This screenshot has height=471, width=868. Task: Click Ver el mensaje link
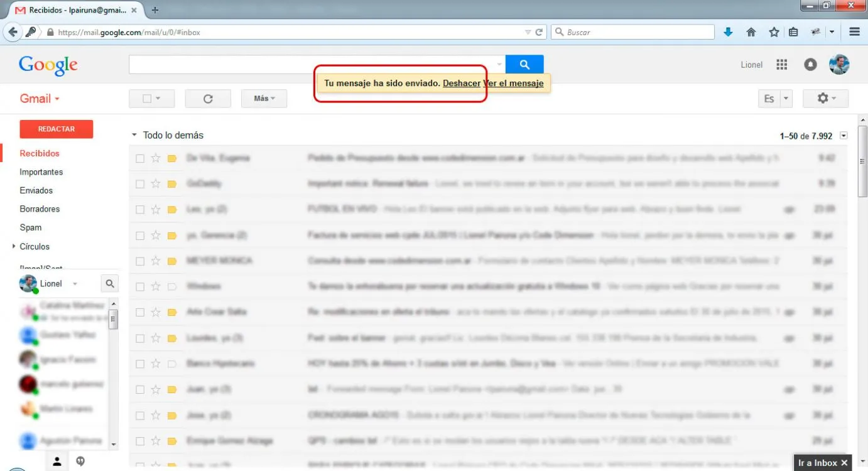point(513,83)
